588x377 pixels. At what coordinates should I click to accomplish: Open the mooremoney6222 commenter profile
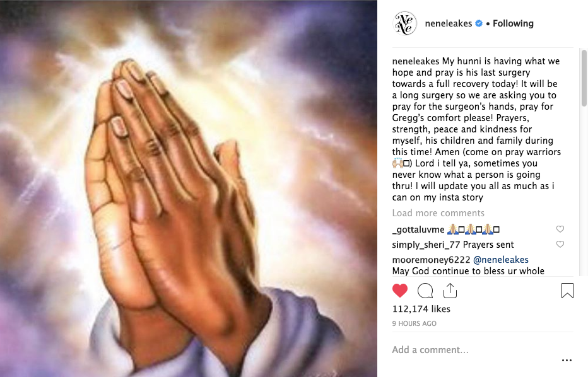431,260
